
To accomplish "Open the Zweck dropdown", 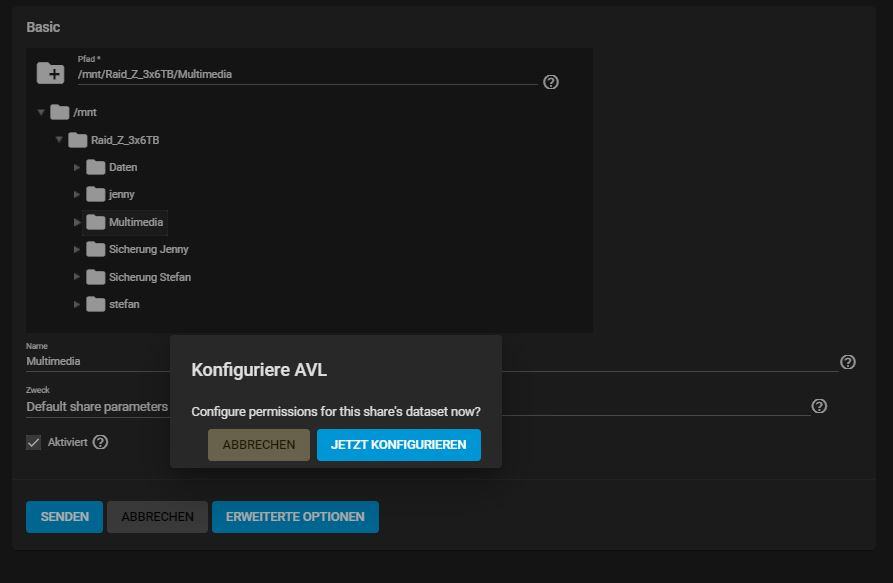I will (418, 407).
